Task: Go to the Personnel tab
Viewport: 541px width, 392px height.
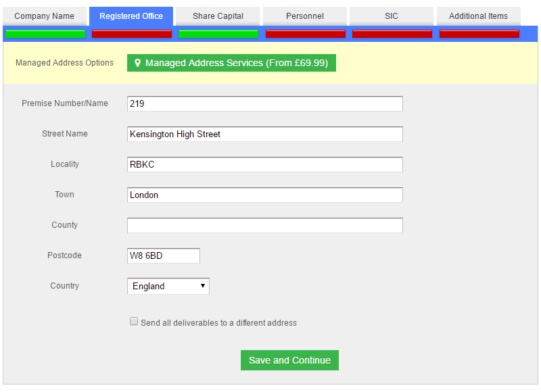Action: click(x=305, y=16)
